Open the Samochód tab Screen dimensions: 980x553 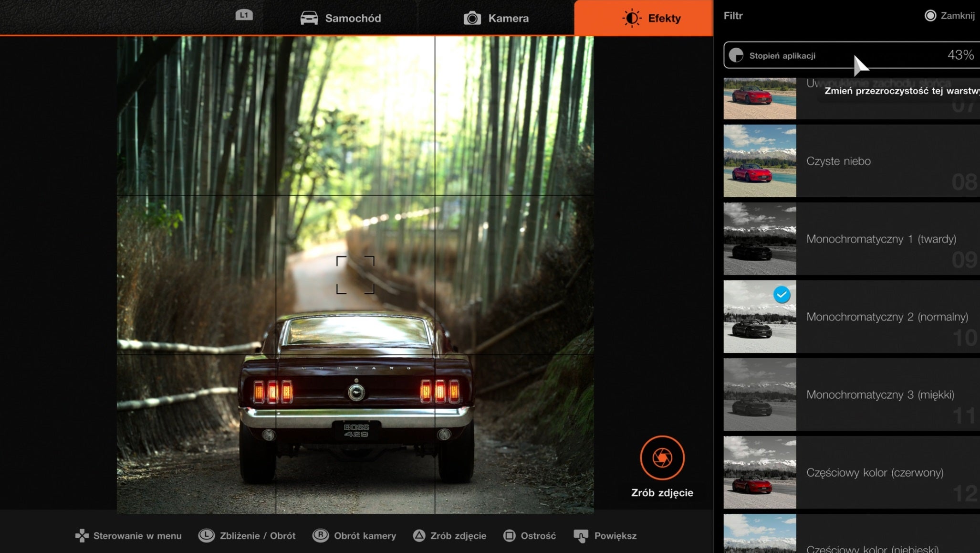(341, 18)
